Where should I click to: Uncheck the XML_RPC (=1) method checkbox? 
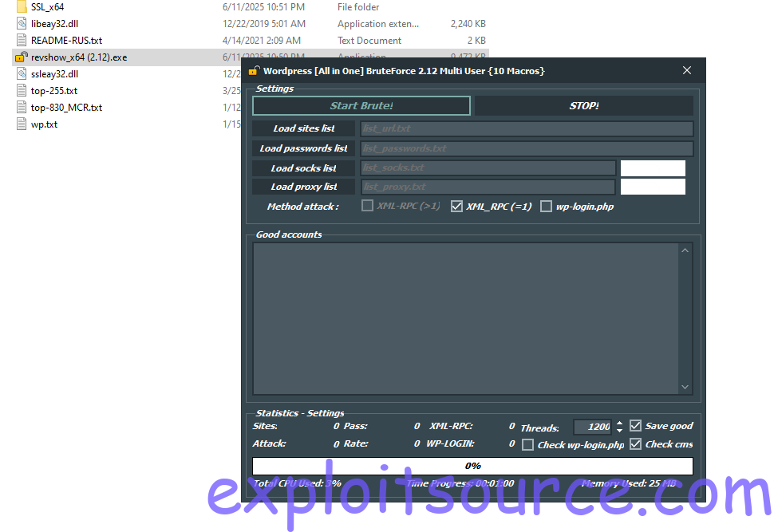pos(456,207)
